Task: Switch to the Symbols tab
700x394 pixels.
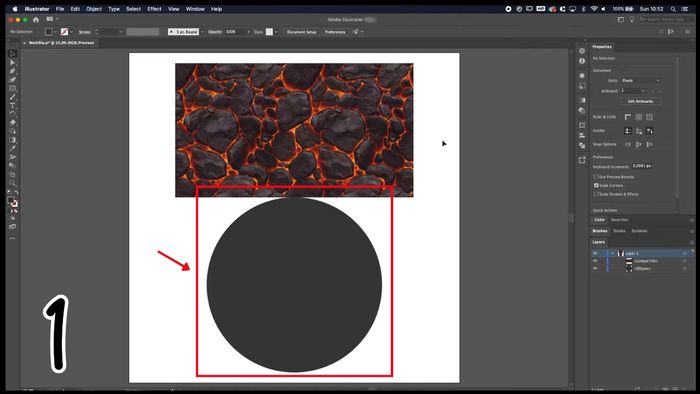Action: pos(639,231)
